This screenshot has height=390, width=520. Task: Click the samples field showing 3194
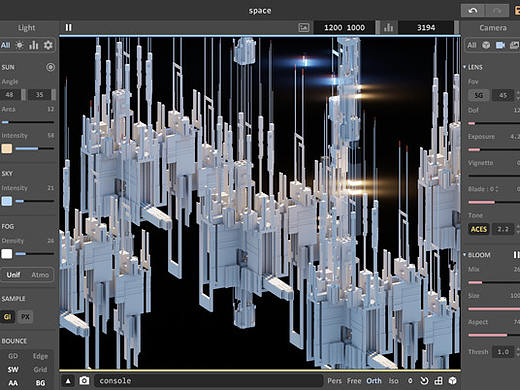pyautogui.click(x=426, y=28)
